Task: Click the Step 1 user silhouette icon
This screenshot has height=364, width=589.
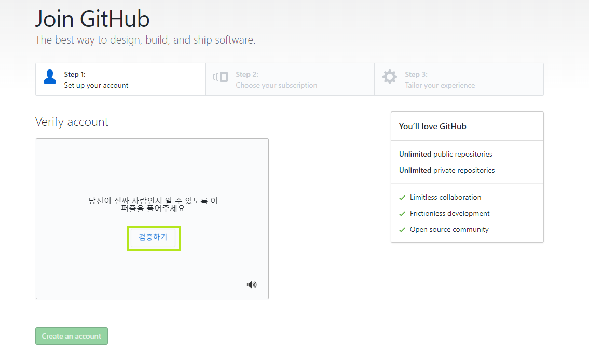Action: pos(50,77)
